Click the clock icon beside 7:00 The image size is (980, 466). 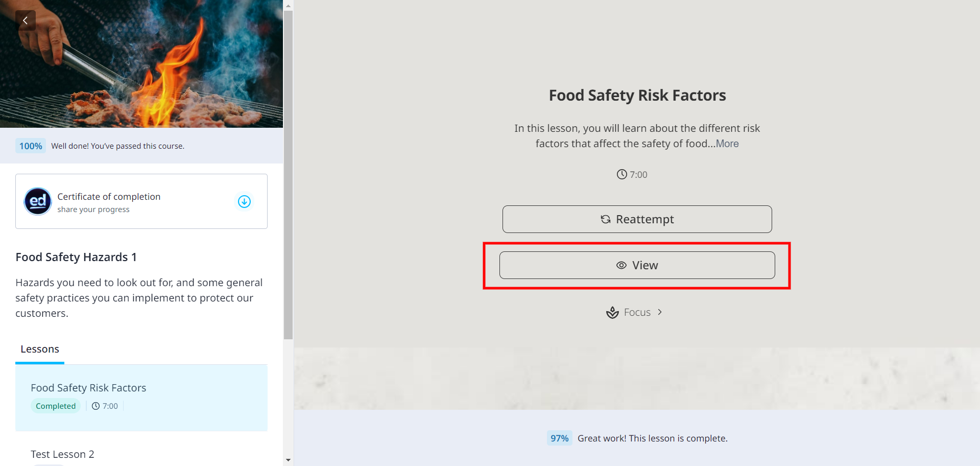point(622,174)
